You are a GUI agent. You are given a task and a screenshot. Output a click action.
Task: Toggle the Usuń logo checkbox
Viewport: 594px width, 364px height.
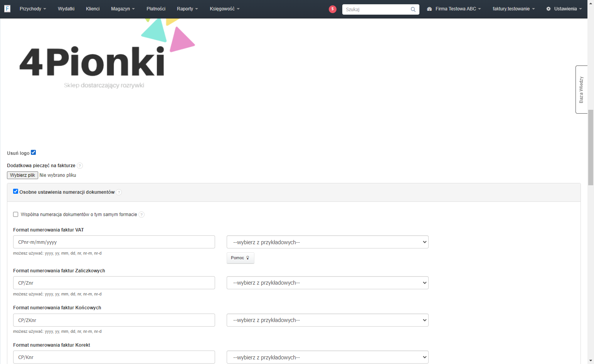pyautogui.click(x=33, y=153)
